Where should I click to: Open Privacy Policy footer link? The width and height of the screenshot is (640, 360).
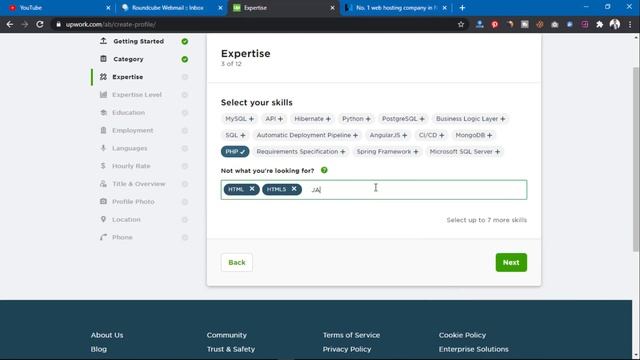[347, 349]
